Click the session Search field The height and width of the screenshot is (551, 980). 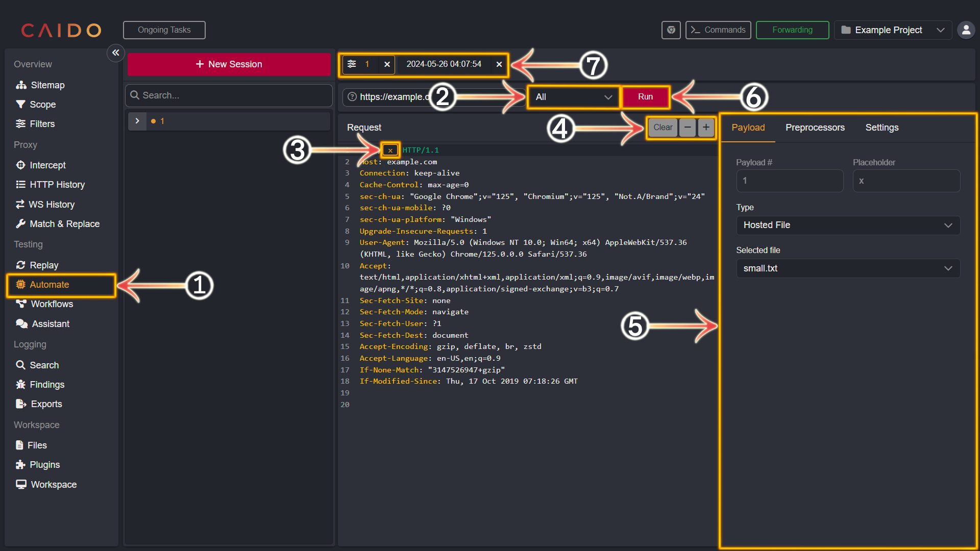pos(229,95)
